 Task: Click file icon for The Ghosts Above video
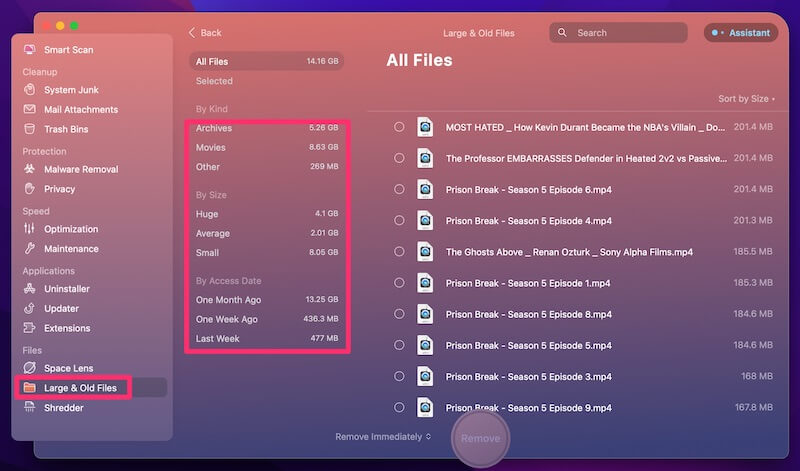[425, 252]
